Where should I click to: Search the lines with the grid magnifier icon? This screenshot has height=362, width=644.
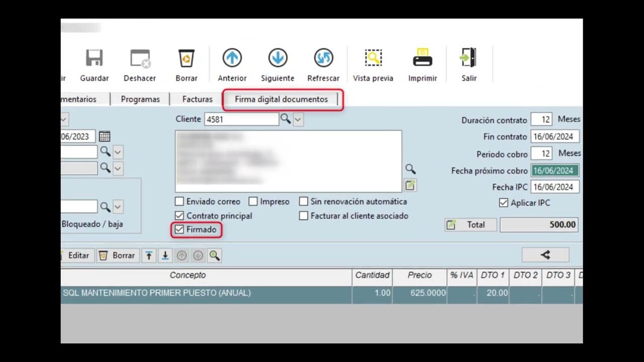pos(214,255)
